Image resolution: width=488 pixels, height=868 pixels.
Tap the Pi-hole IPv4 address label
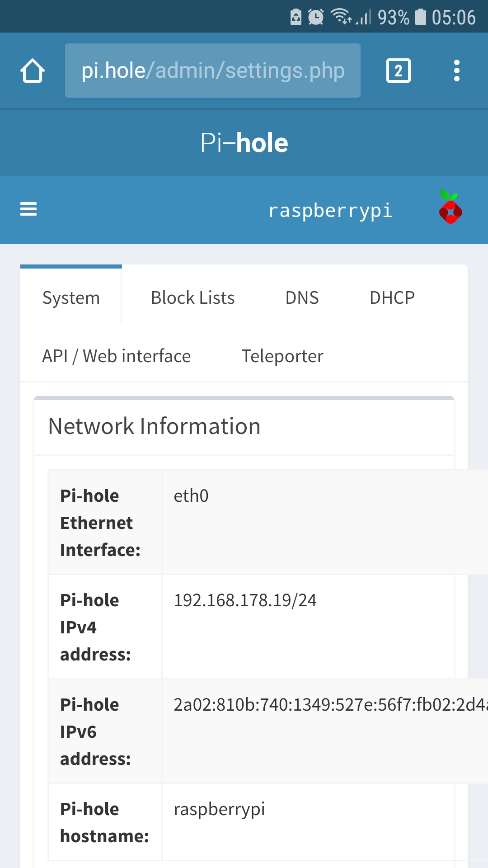pos(95,627)
